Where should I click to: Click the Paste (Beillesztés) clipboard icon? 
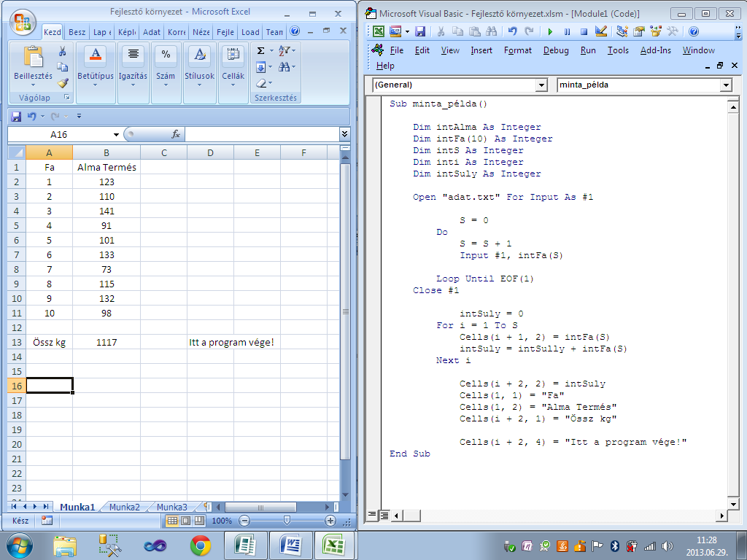(34, 57)
